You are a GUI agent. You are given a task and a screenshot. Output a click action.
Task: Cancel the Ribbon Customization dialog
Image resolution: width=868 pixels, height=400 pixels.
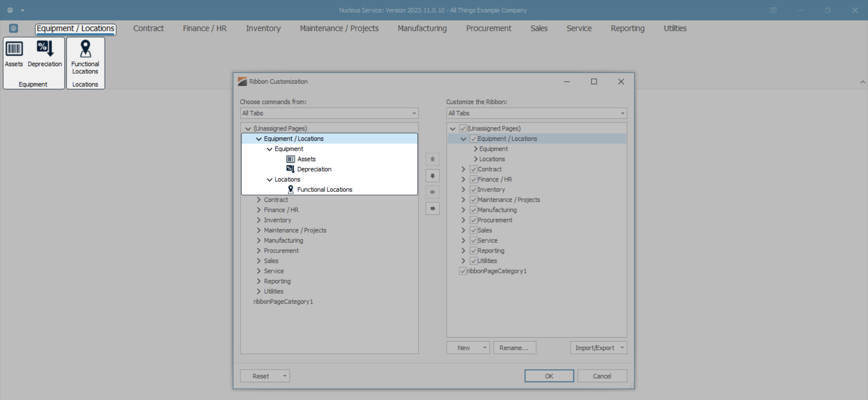602,376
